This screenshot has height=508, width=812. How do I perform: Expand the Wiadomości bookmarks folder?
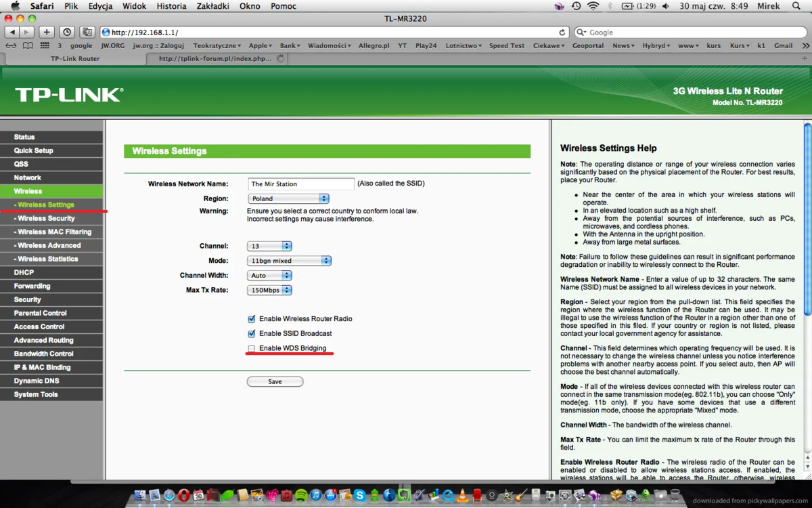tap(329, 45)
